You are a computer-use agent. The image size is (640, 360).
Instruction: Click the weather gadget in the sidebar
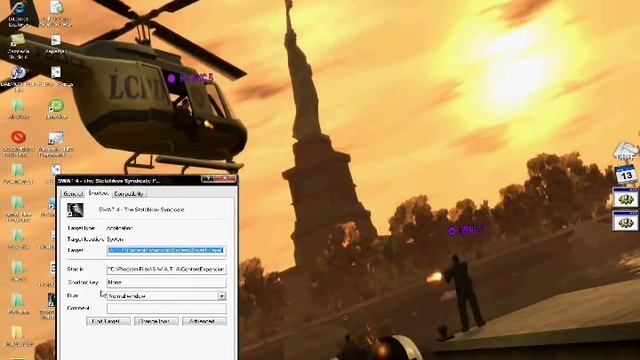[x=626, y=151]
